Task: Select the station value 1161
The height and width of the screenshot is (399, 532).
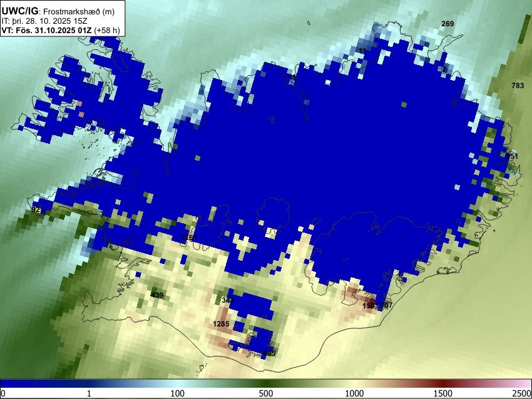Action: (189, 238)
